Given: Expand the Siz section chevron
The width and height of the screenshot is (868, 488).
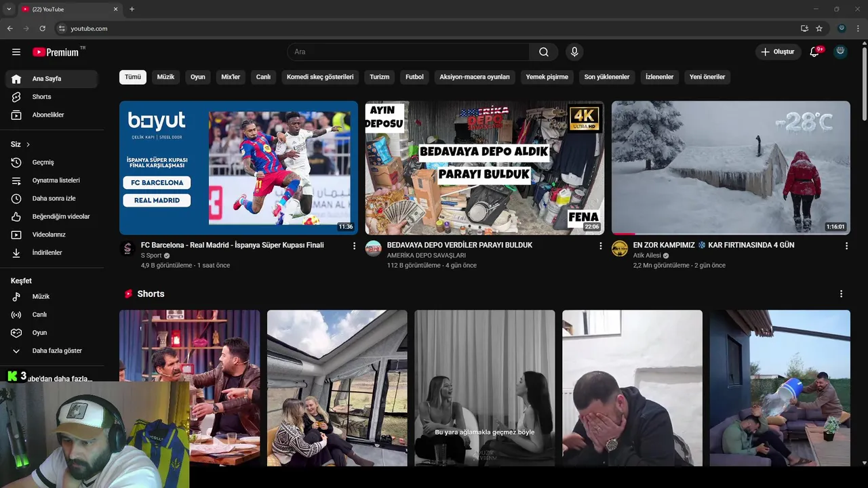Looking at the screenshot, I should coord(28,144).
